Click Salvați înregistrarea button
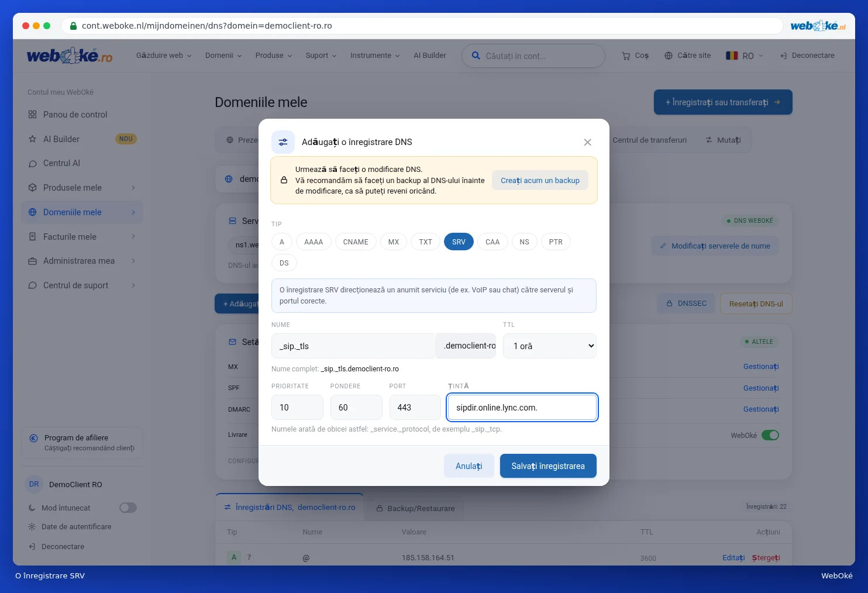The height and width of the screenshot is (593, 868). 548,466
